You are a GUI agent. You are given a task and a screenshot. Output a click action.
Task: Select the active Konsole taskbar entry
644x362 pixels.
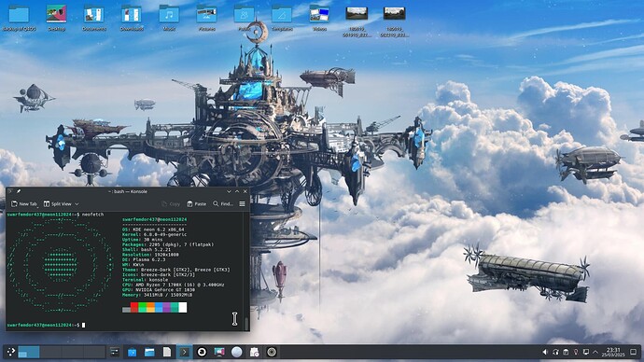pyautogui.click(x=185, y=352)
